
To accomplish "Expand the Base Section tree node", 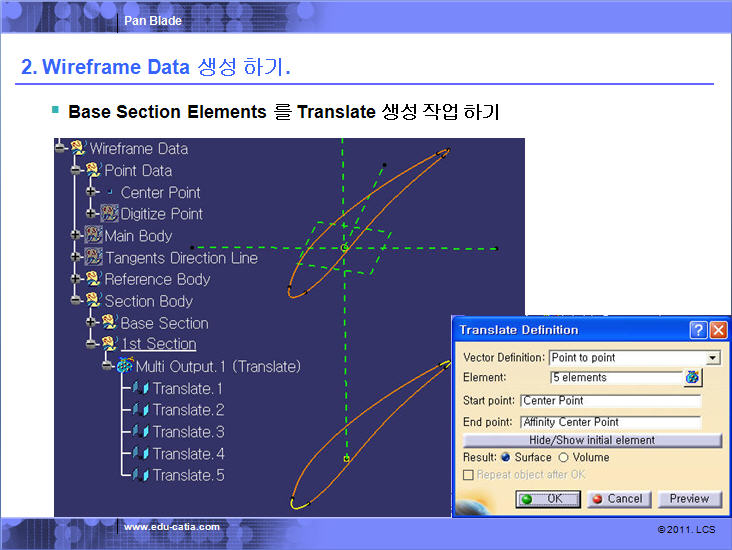I will coord(92,323).
